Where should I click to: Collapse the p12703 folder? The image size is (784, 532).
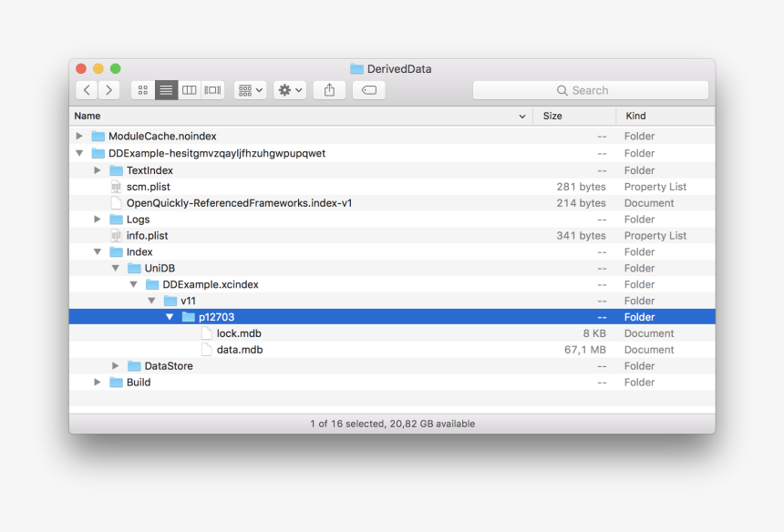click(170, 317)
